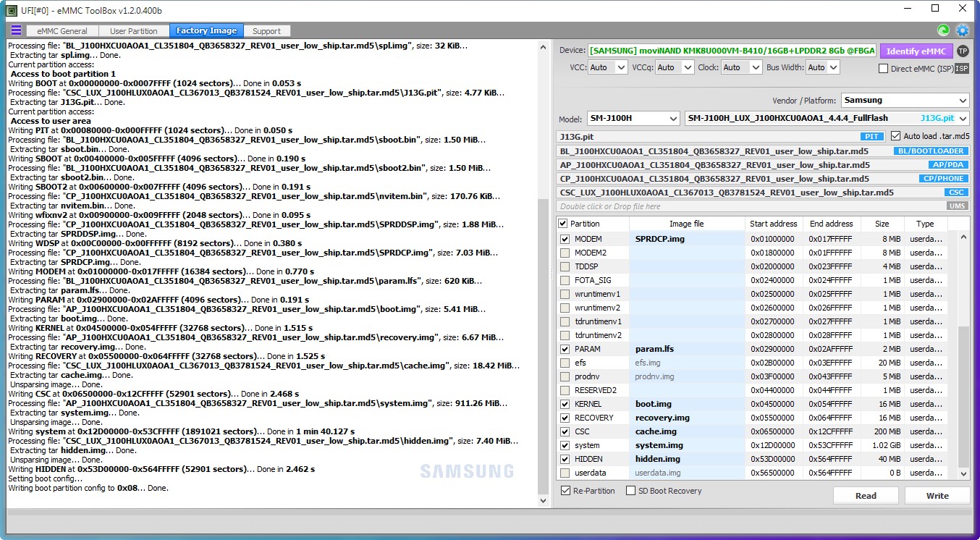Open the Bus Width dropdown
980x540 pixels.
point(823,67)
